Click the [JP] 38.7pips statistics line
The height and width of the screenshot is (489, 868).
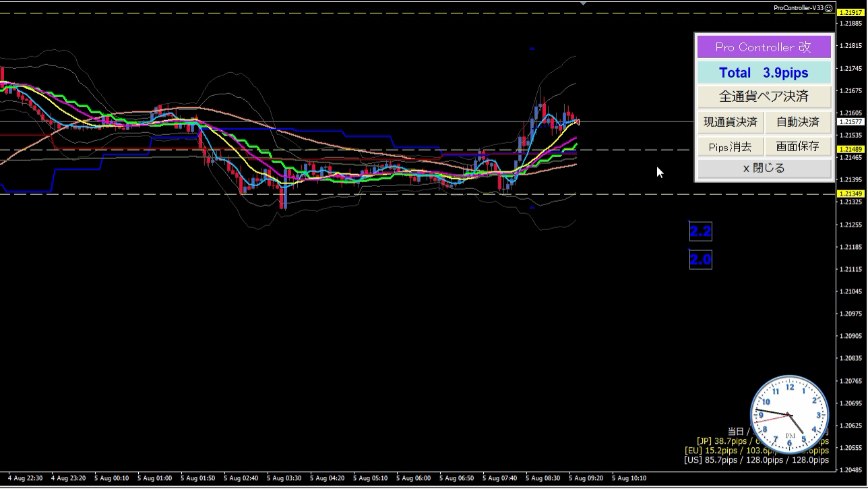[x=763, y=441]
